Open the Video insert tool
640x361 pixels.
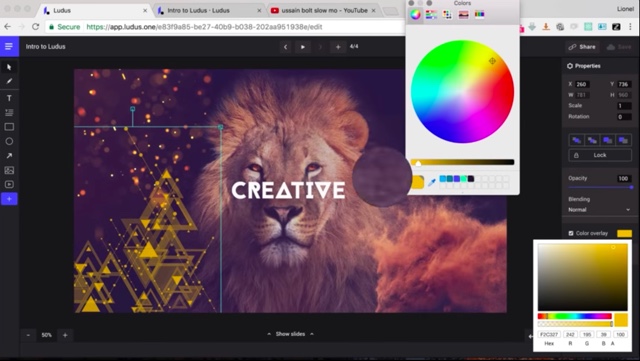click(x=9, y=185)
